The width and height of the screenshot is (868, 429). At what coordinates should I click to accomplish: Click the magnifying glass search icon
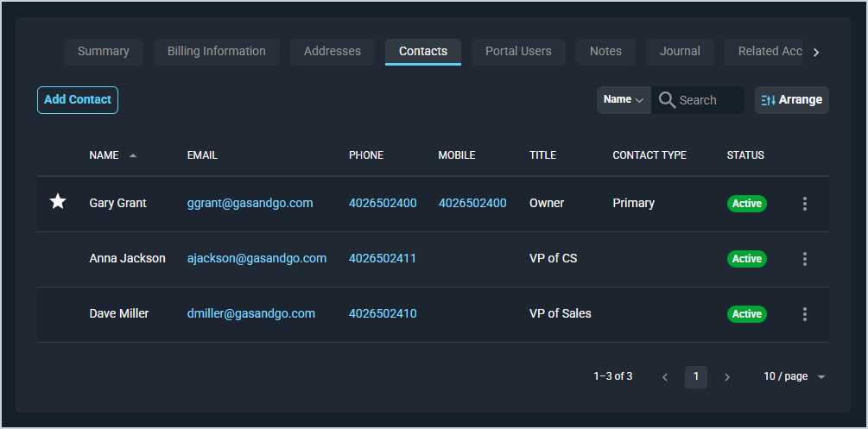tap(667, 100)
